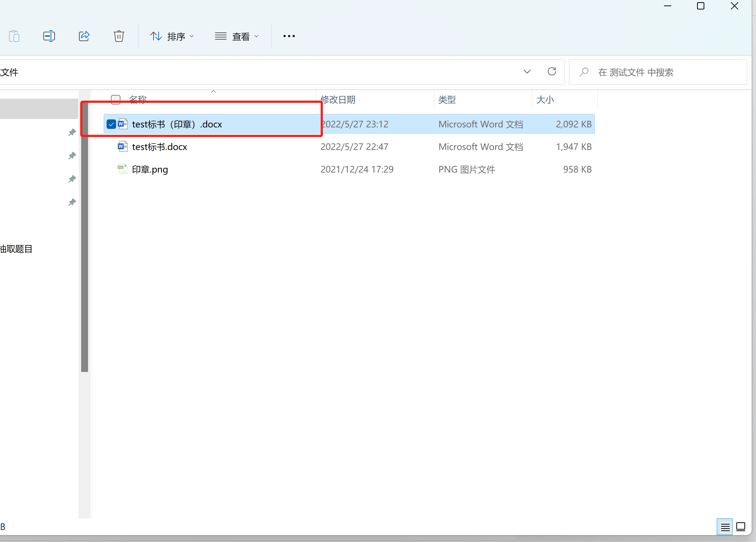Viewport: 756px width, 542px height.
Task: Switch to large thumbnails view icon
Action: (741, 527)
